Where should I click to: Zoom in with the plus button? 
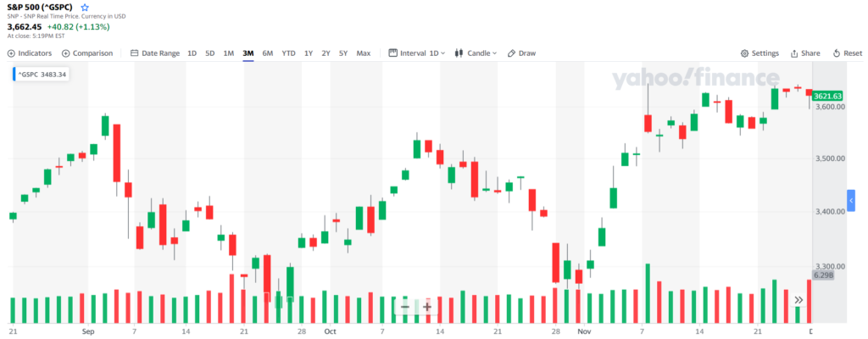427,307
